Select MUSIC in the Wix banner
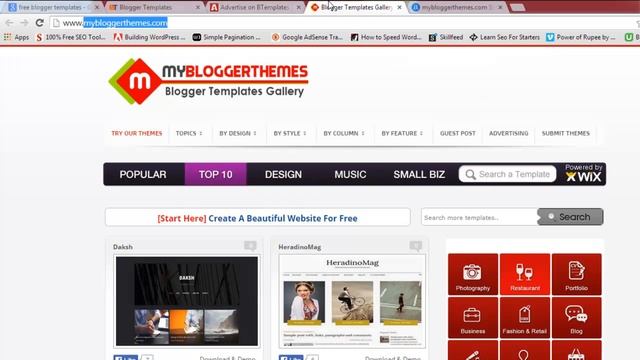Viewport: 640px width, 360px height. pyautogui.click(x=350, y=174)
